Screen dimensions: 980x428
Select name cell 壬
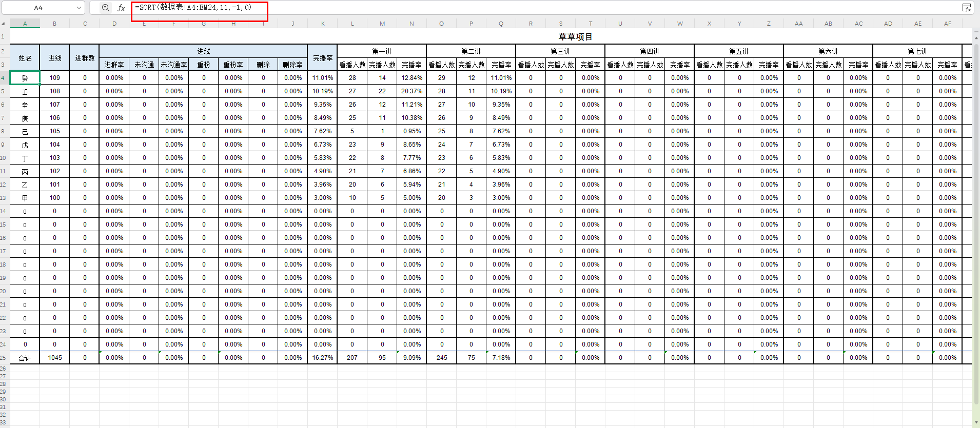coord(25,91)
